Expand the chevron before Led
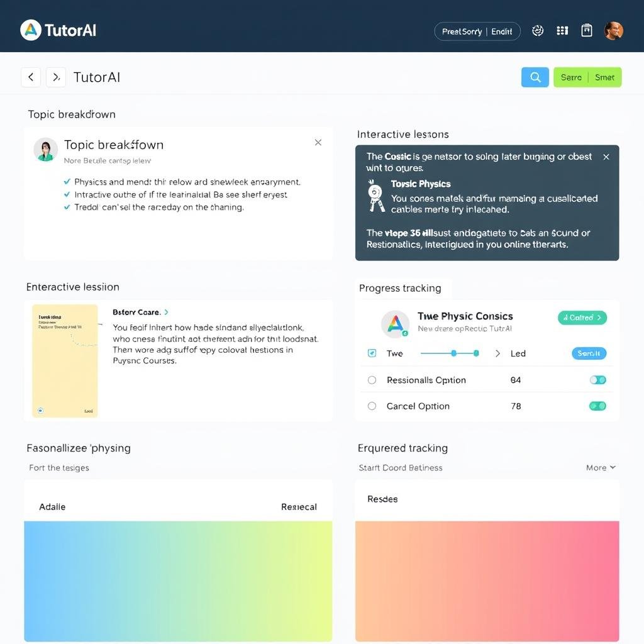 pyautogui.click(x=497, y=353)
